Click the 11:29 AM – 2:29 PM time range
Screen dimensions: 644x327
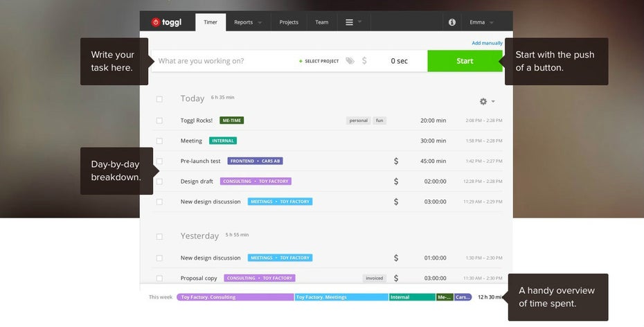tap(483, 202)
